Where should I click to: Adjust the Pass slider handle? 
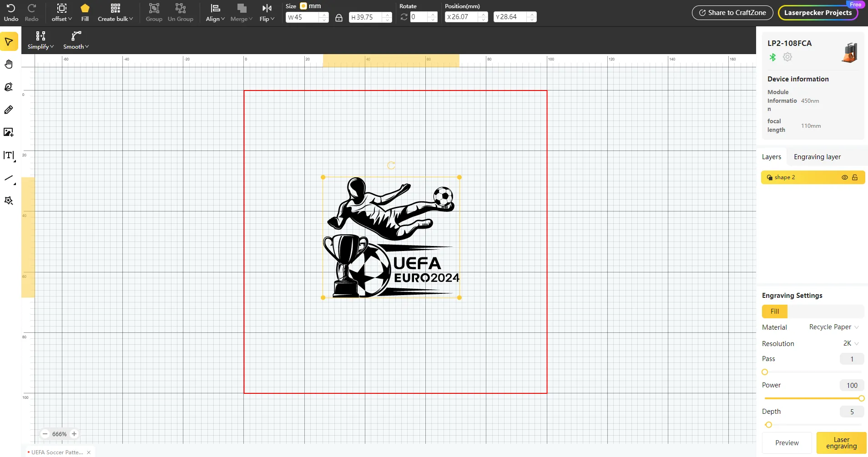(x=765, y=372)
